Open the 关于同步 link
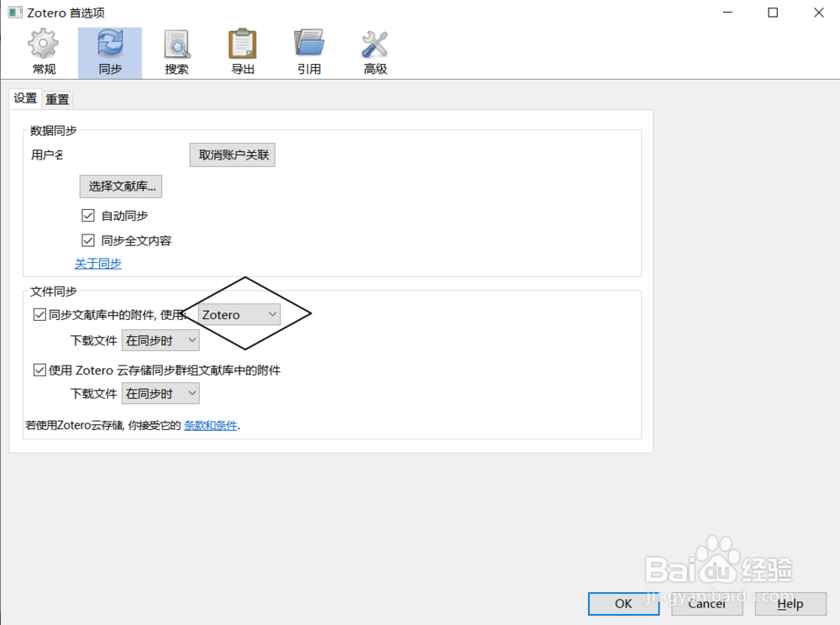The image size is (840, 625). (x=98, y=264)
